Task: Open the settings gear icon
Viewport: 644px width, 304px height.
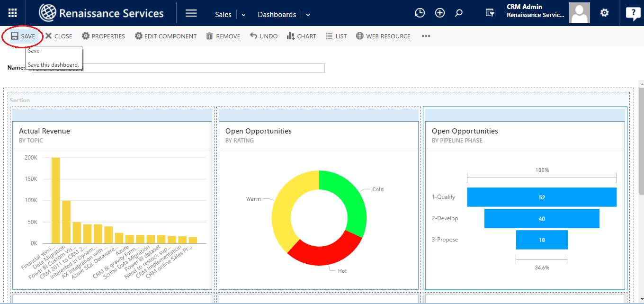Action: pos(604,13)
